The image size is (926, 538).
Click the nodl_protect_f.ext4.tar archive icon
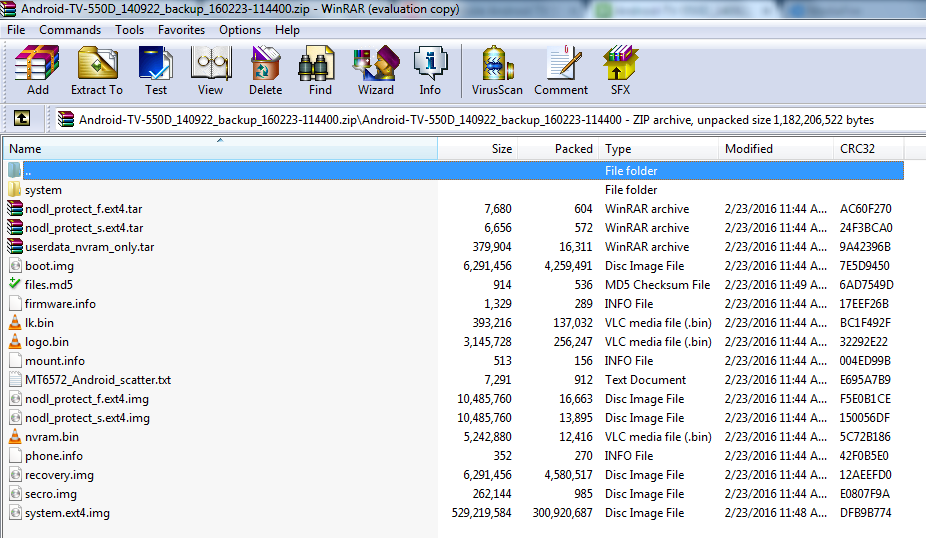click(15, 208)
